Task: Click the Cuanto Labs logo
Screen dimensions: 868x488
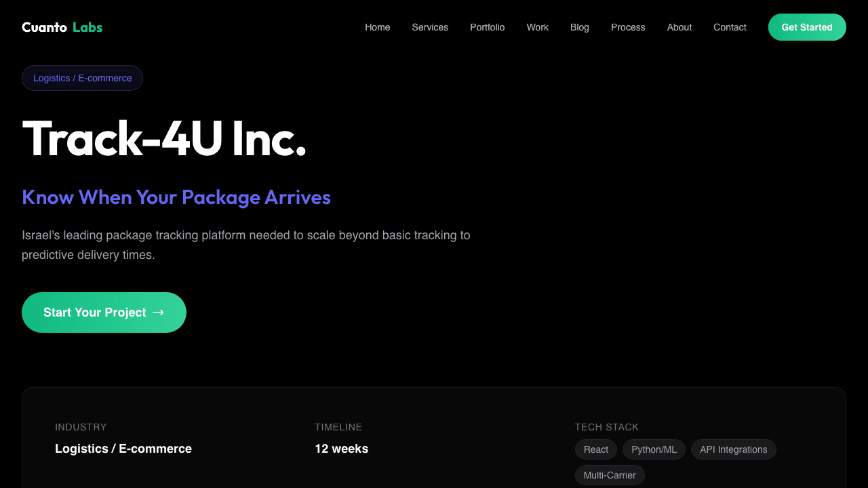Action: point(62,27)
